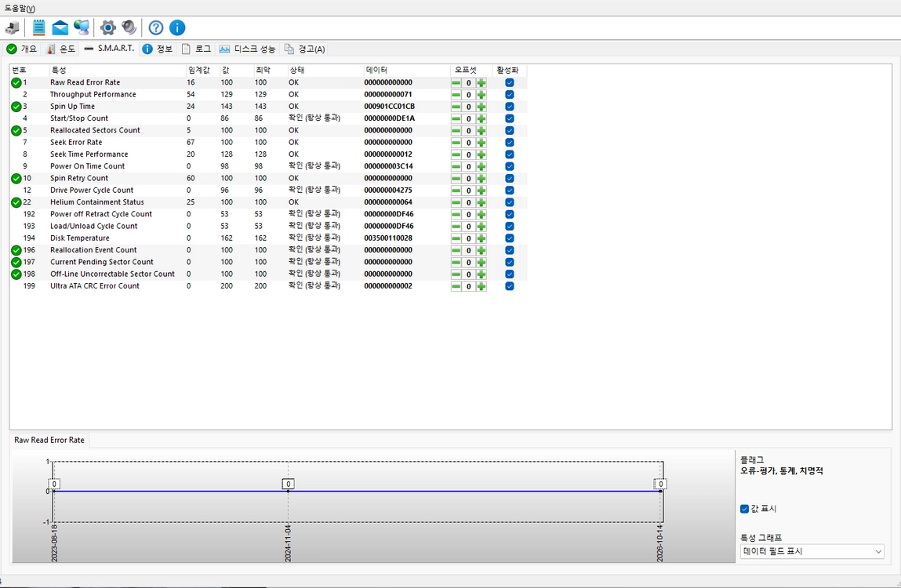Click green check icon for Reallocation Event Count
The height and width of the screenshot is (588, 901).
16,250
